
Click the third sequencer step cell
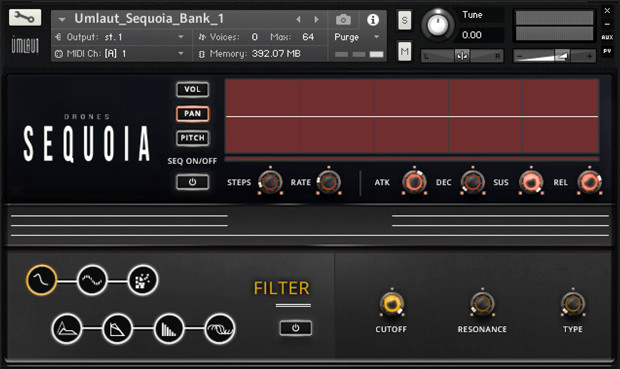coord(411,116)
